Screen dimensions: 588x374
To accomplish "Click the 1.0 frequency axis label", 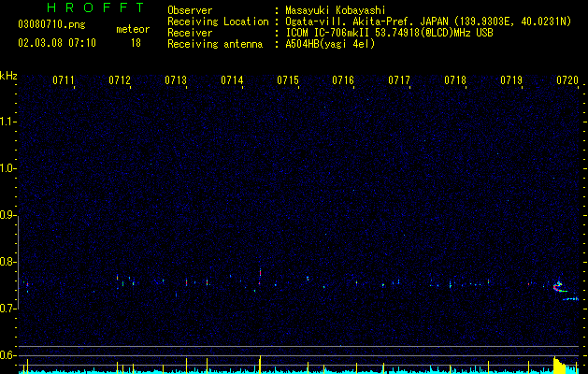I will [x=8, y=168].
